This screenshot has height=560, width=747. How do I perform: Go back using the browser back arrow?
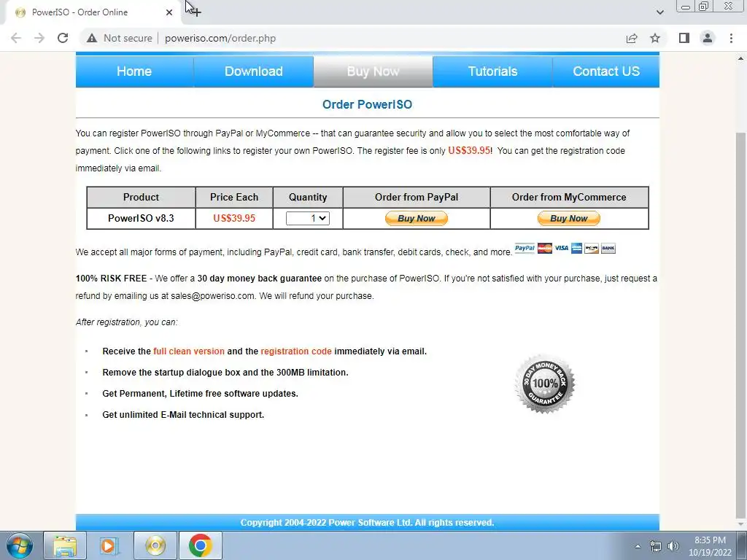click(16, 38)
